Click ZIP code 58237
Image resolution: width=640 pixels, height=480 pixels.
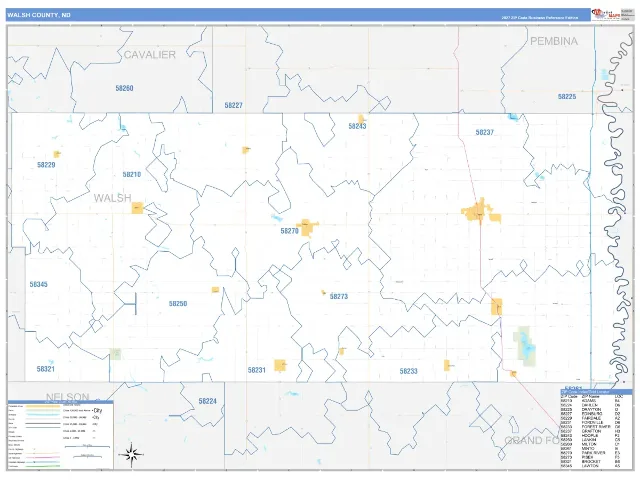484,132
